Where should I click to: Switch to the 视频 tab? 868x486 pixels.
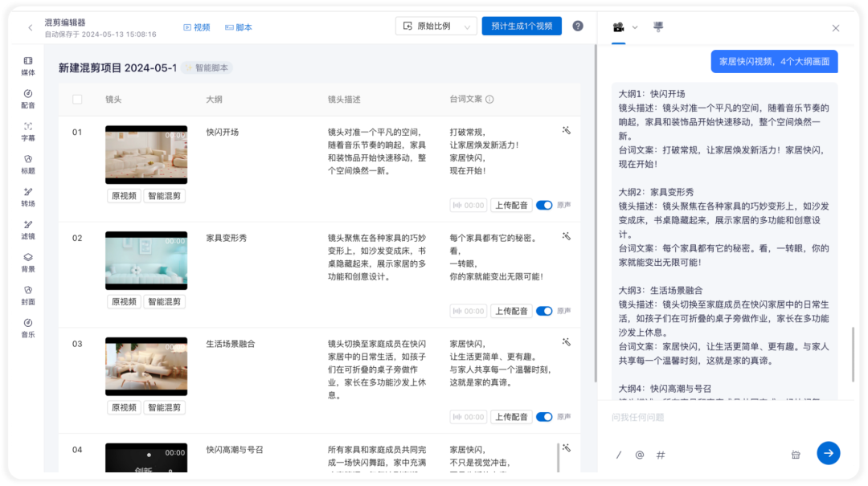[197, 27]
